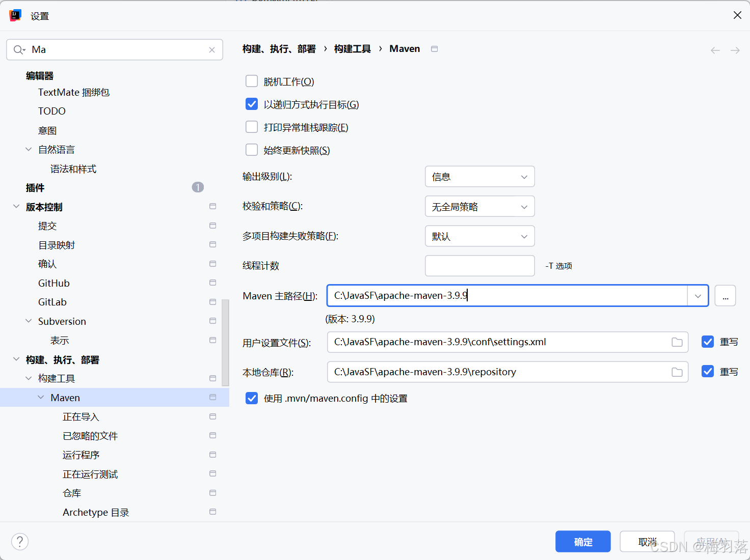Click project icon on 表示 row
This screenshot has height=560, width=750.
click(x=213, y=340)
